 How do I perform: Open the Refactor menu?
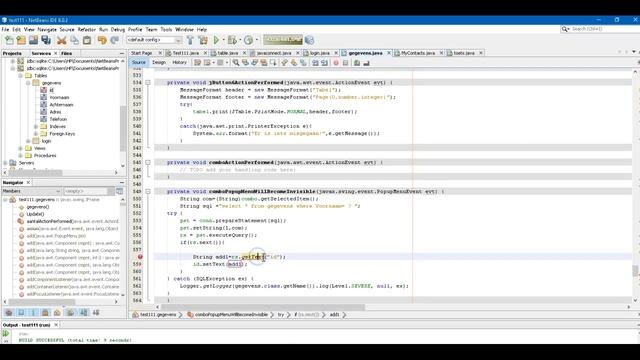87,29
